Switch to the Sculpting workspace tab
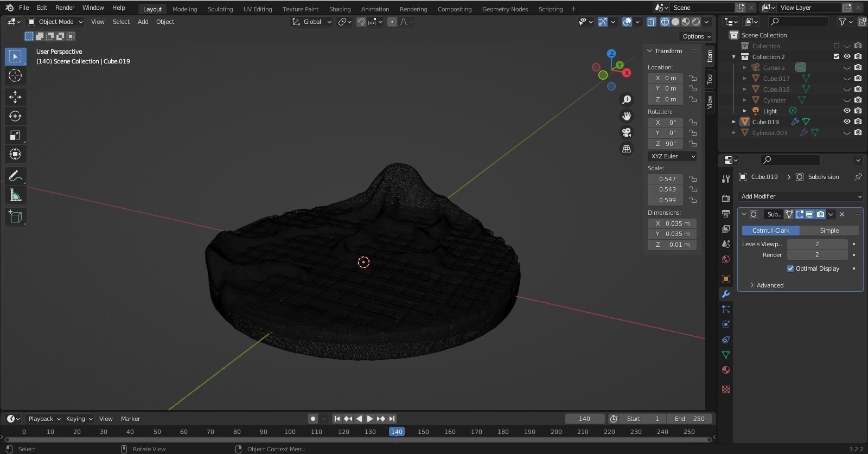 coord(220,9)
